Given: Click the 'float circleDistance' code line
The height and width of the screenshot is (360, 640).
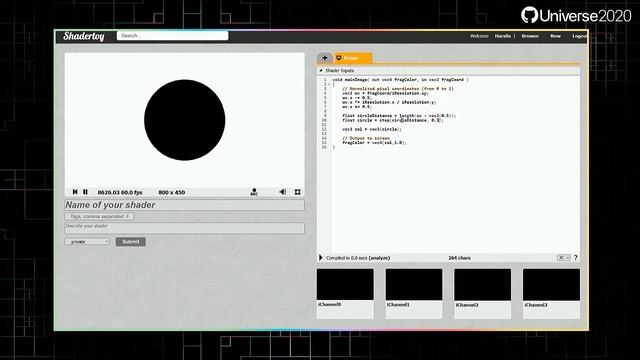Looking at the screenshot, I should pos(399,116).
